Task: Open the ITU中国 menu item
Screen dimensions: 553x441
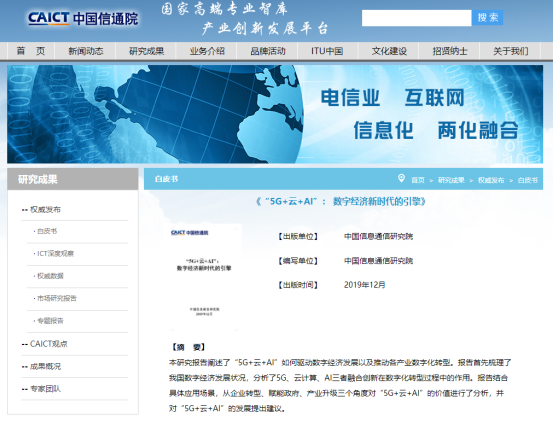Action: (x=327, y=51)
